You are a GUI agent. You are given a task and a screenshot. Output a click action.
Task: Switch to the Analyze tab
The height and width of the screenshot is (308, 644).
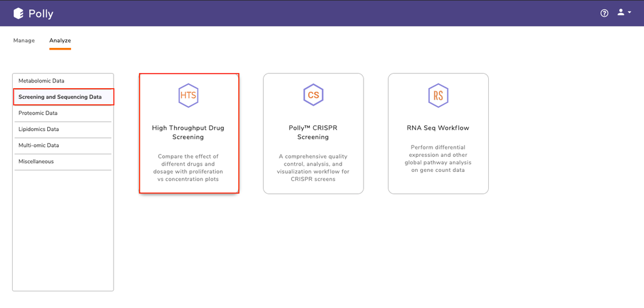[x=60, y=40]
